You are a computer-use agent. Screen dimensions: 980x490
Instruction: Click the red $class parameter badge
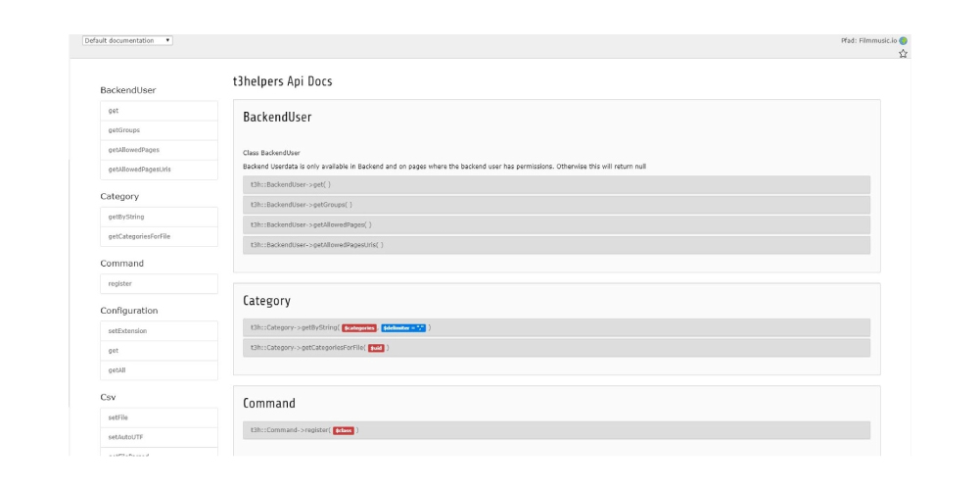click(x=343, y=430)
